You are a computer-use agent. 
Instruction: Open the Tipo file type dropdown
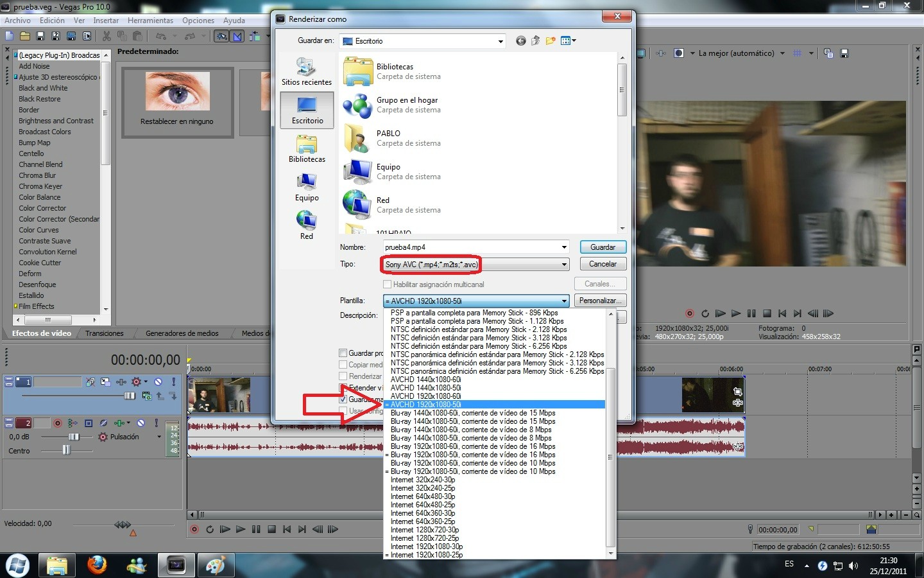tap(564, 264)
